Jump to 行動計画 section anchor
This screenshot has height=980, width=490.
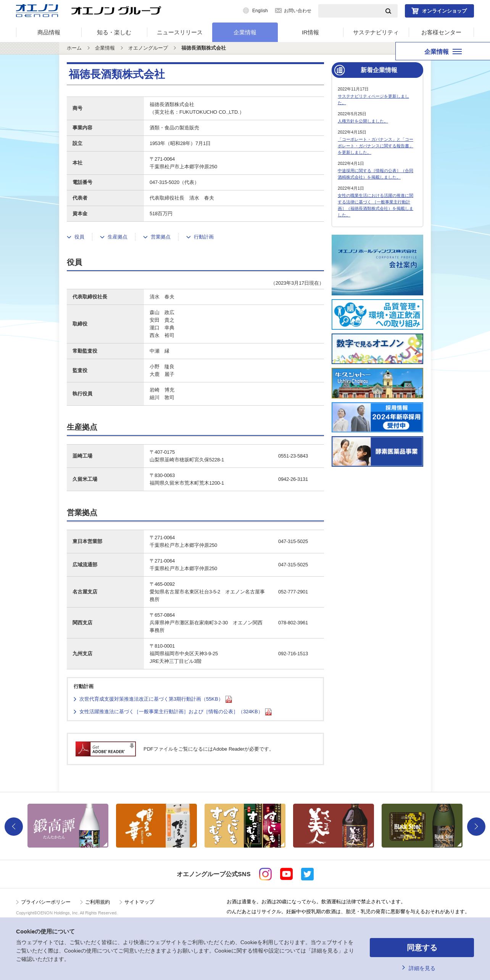tap(200, 237)
